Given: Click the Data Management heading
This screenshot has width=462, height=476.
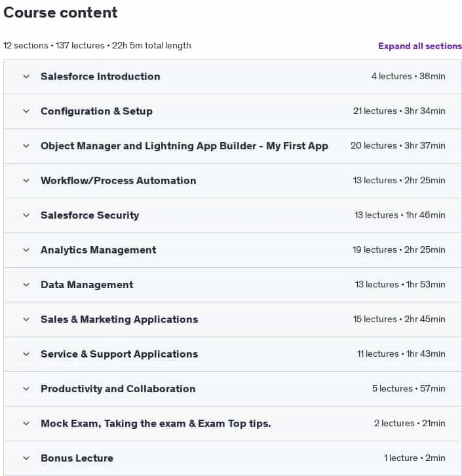Looking at the screenshot, I should click(x=87, y=285).
